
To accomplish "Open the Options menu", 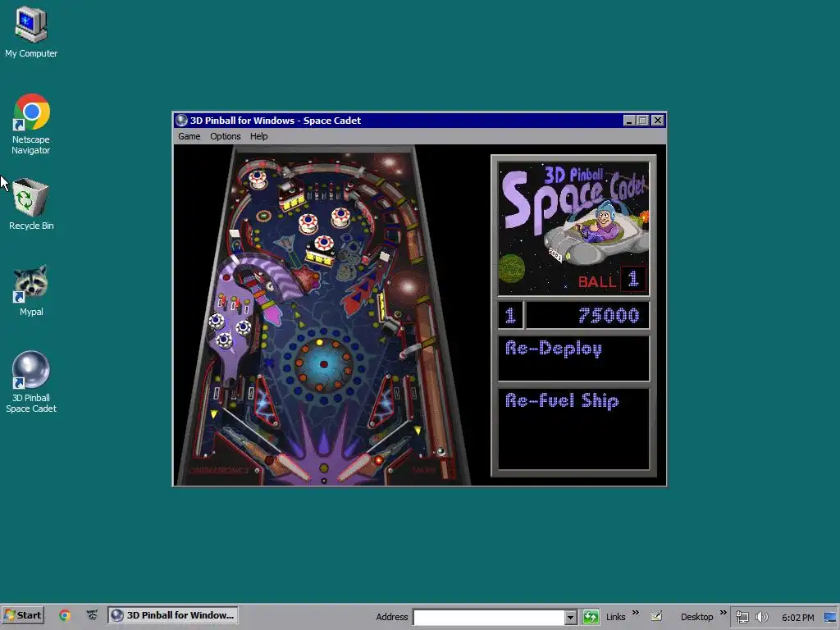I will click(x=225, y=136).
